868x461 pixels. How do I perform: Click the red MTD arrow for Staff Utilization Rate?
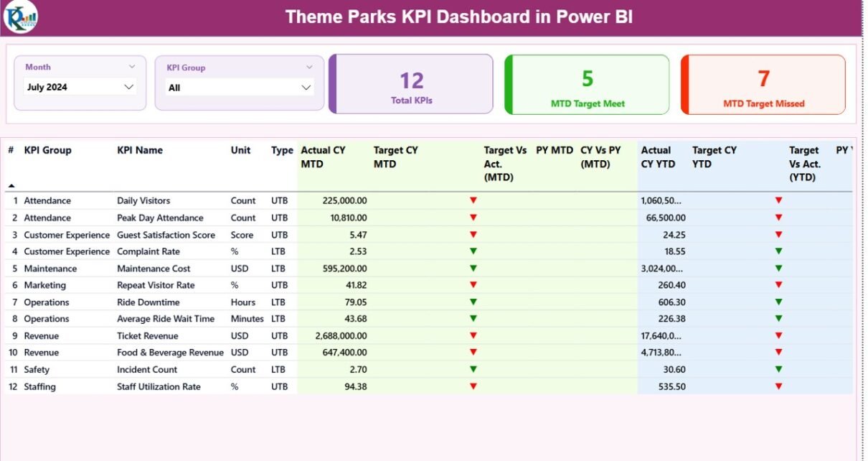(x=473, y=386)
